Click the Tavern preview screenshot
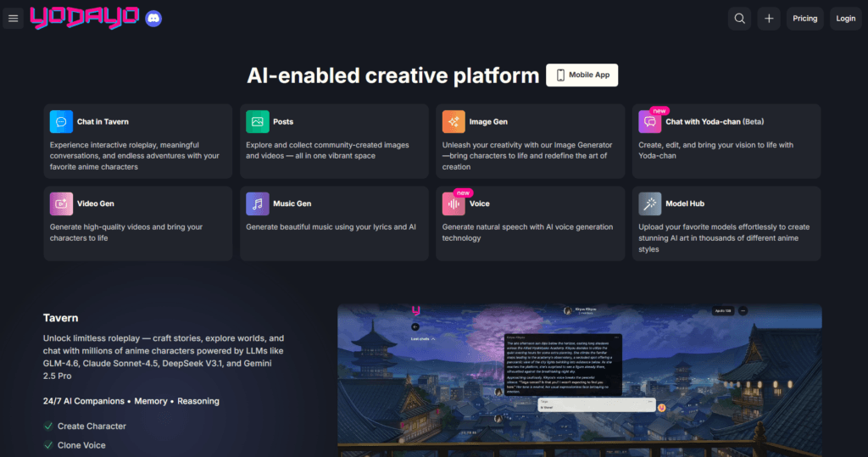This screenshot has width=868, height=457. (x=580, y=380)
